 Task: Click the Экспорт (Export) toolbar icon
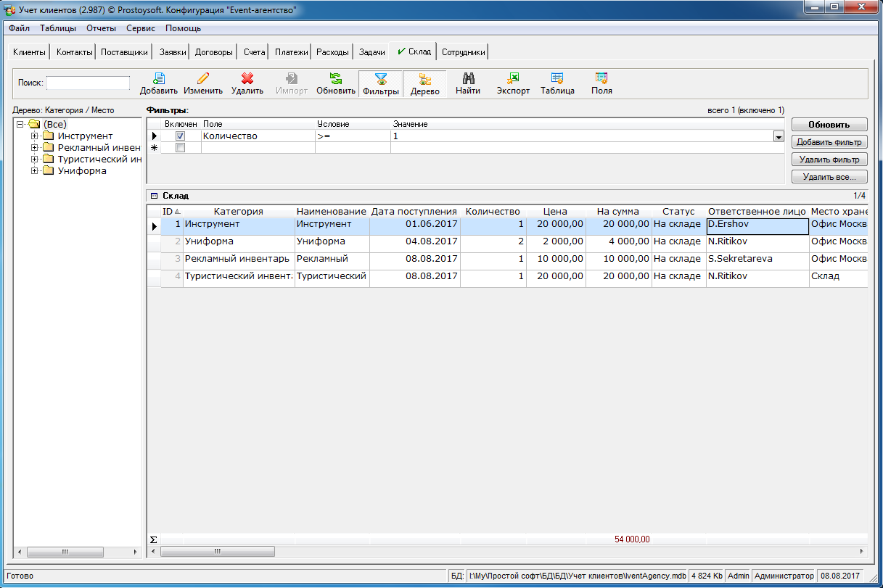pyautogui.click(x=512, y=79)
